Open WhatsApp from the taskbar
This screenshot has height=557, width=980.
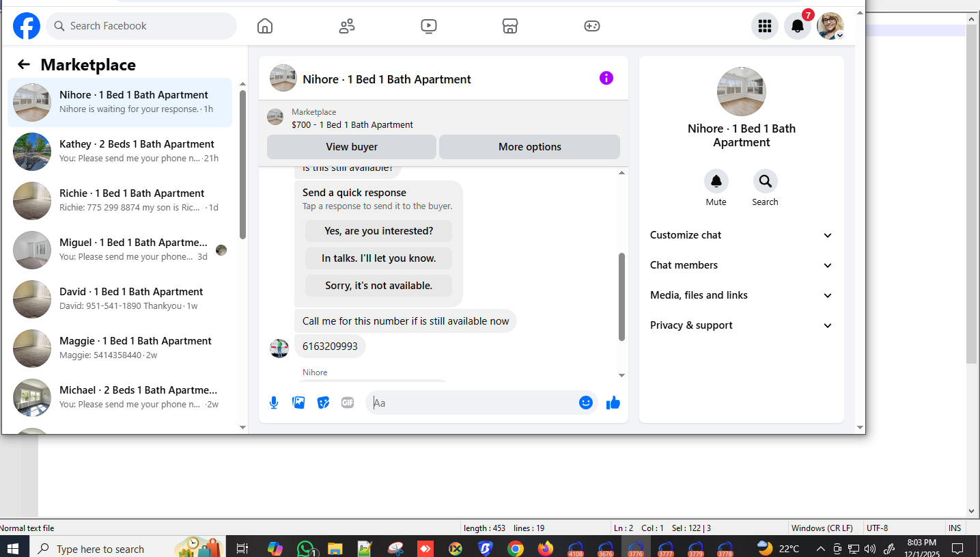(x=305, y=548)
